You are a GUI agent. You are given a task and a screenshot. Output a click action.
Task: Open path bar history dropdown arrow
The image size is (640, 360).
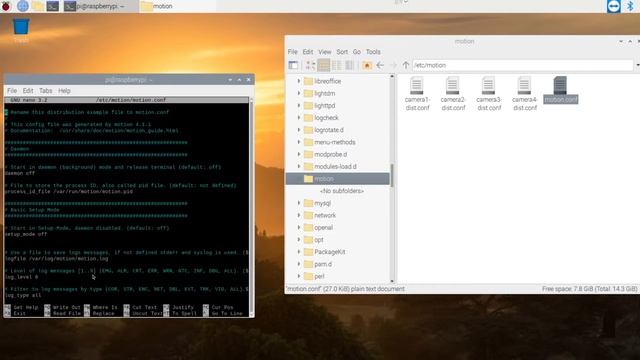click(x=638, y=65)
